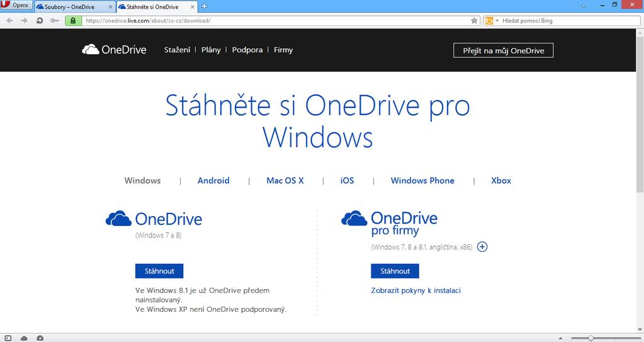
Task: Click the Bing search engine icon
Action: coord(489,21)
